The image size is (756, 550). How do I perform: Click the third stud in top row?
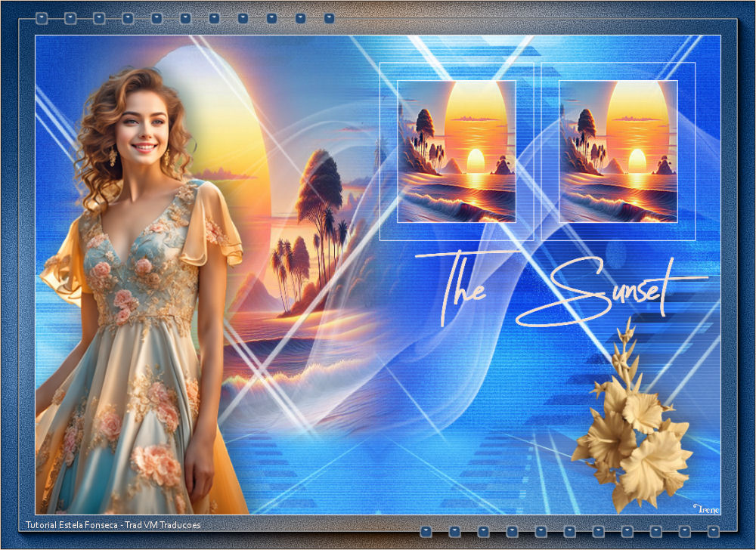[x=99, y=17]
